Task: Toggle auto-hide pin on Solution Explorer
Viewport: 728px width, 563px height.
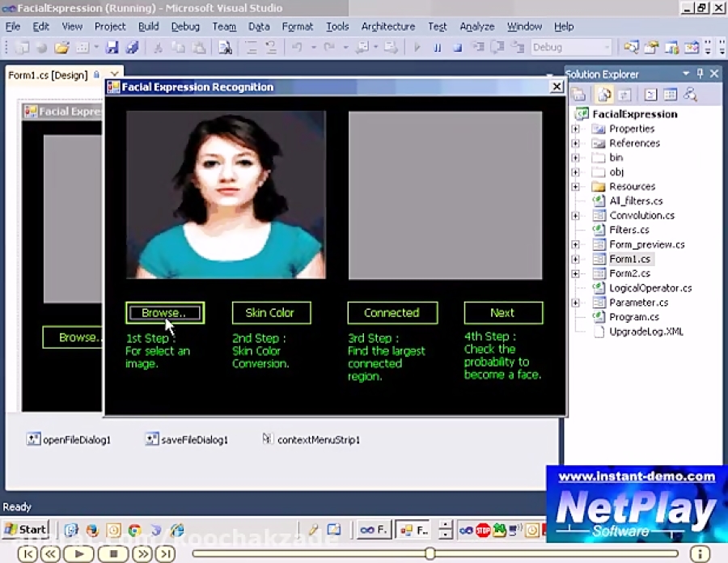Action: pos(699,74)
